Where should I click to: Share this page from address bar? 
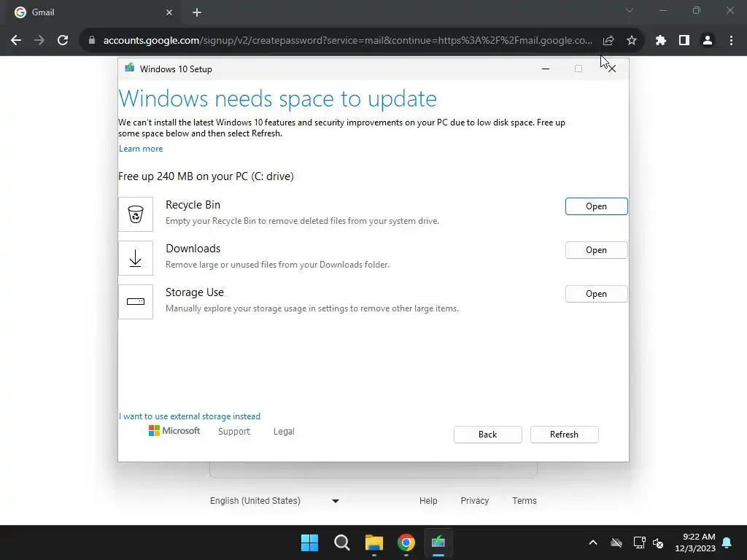pyautogui.click(x=608, y=41)
